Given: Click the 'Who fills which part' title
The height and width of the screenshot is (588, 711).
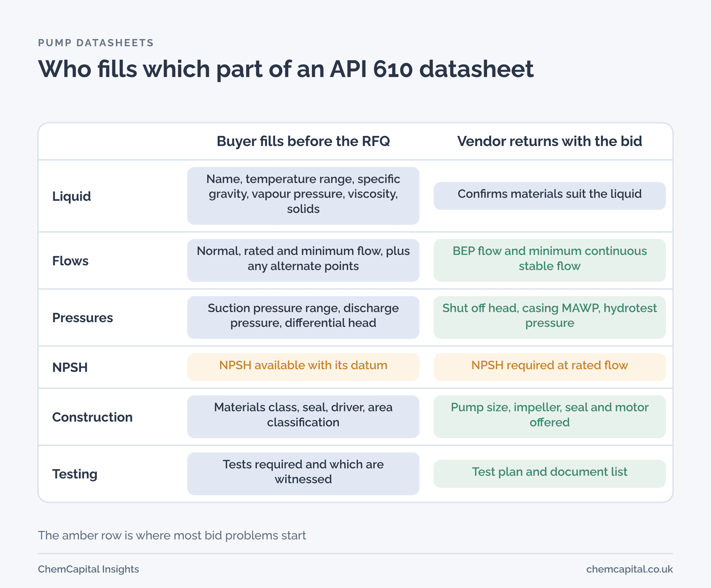Looking at the screenshot, I should tap(286, 69).
